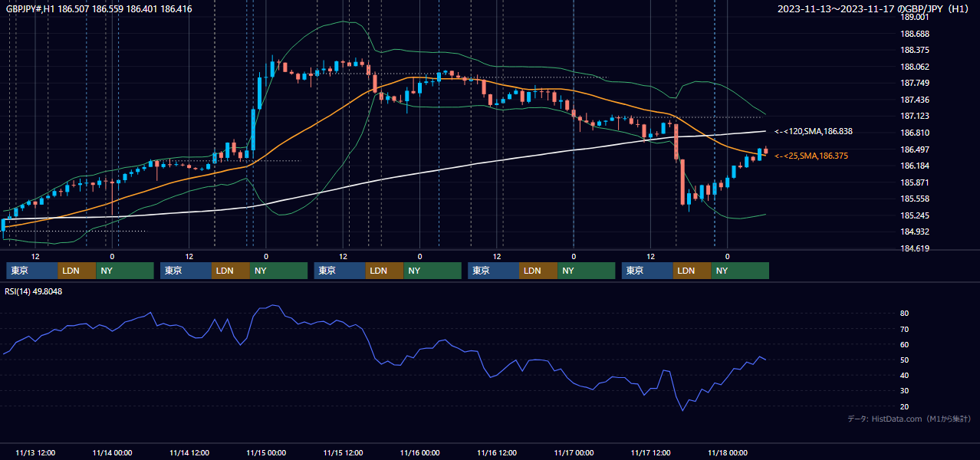
Task: Click the 189.001 price axis label
Action: [916, 17]
